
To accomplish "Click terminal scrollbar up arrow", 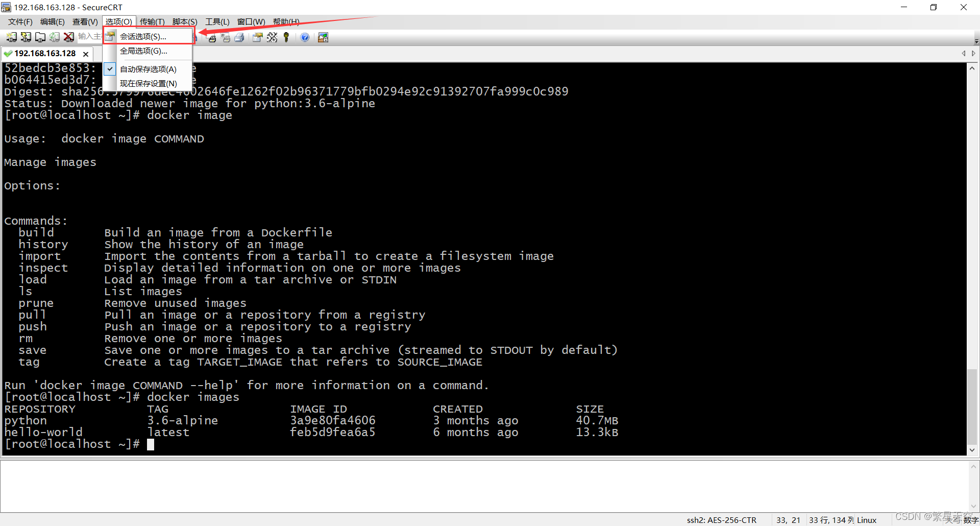I will point(972,68).
